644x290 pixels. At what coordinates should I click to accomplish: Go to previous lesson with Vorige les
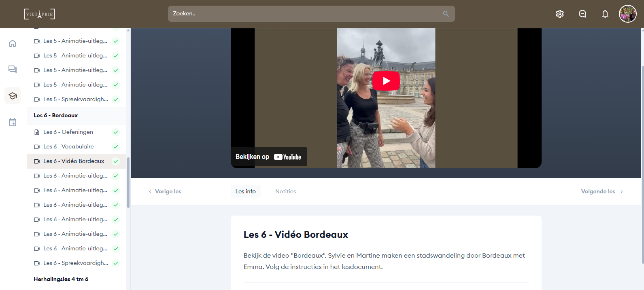[165, 191]
